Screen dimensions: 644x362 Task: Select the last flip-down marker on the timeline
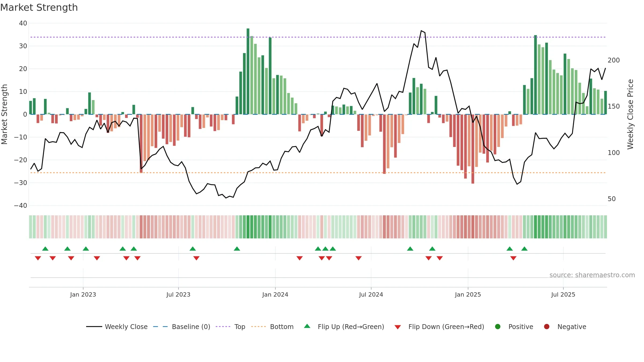click(513, 258)
